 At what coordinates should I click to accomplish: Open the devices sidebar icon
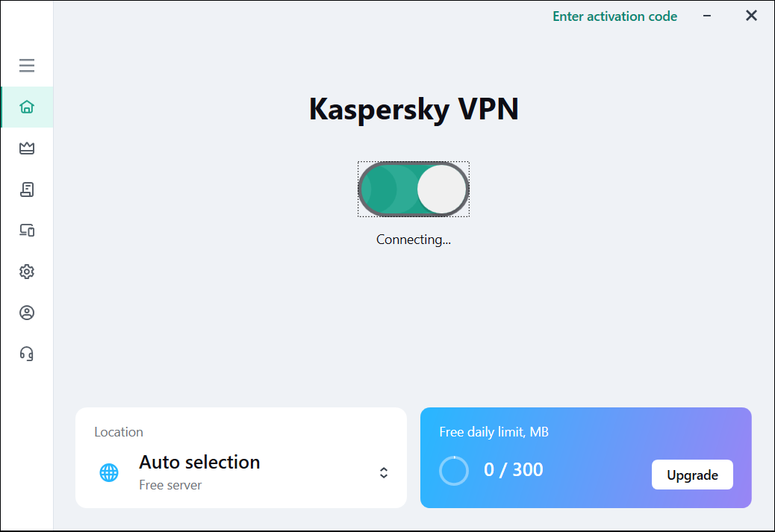tap(27, 231)
